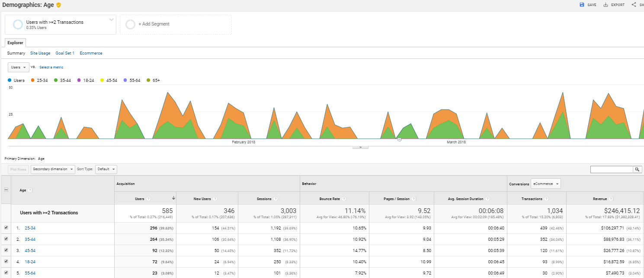Click help icon next to Bounce Rate

tap(344, 199)
